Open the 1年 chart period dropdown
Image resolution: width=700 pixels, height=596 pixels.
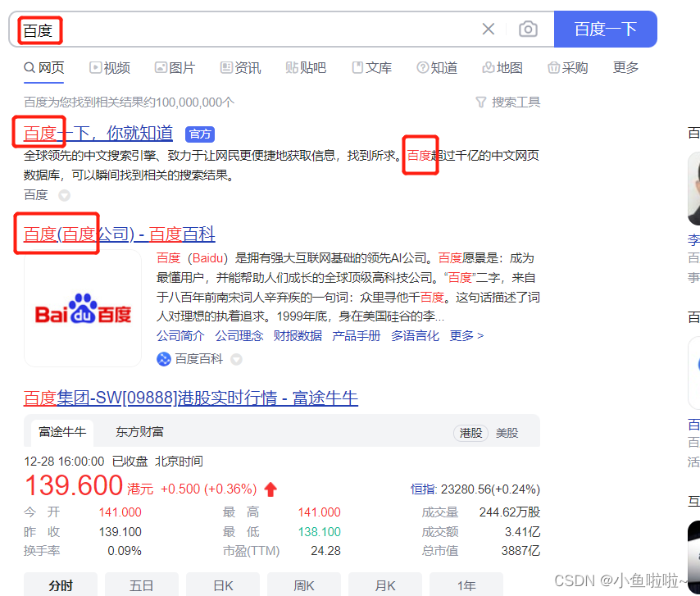pos(466,585)
